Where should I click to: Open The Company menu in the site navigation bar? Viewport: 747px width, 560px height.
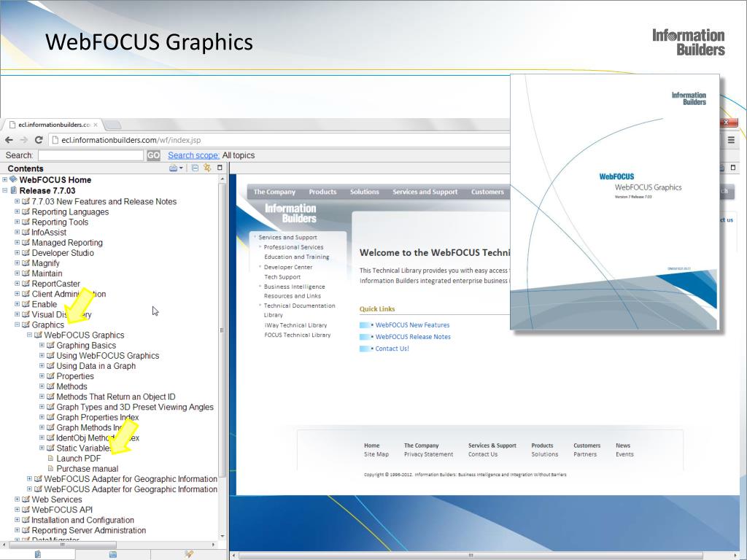tap(274, 192)
